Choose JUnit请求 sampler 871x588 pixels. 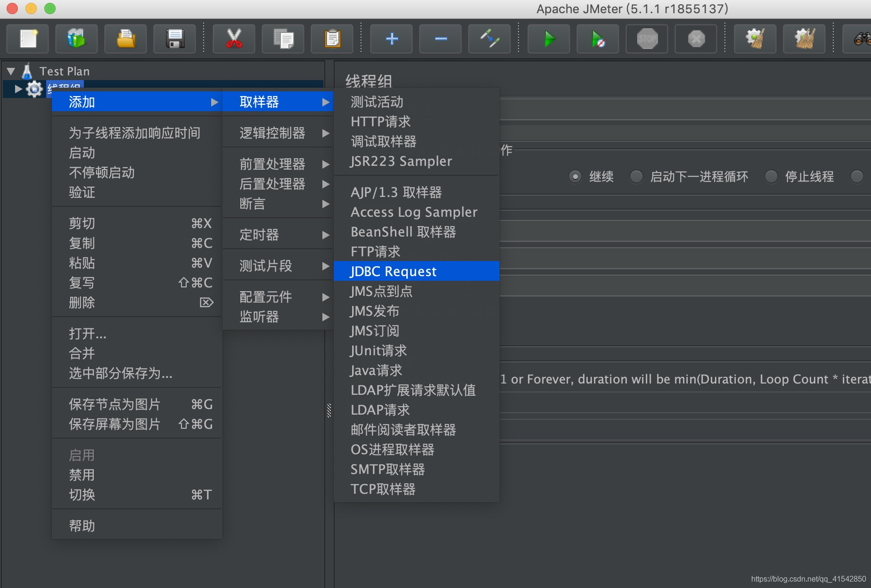(x=417, y=351)
